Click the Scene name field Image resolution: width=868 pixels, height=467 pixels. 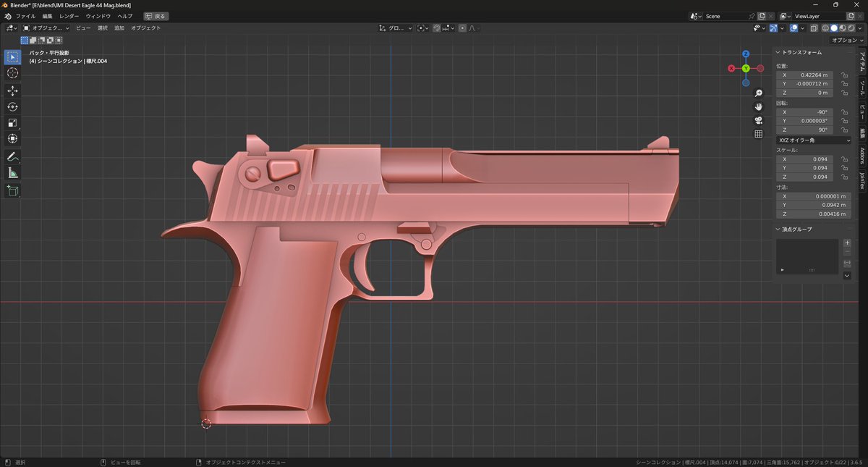point(726,16)
